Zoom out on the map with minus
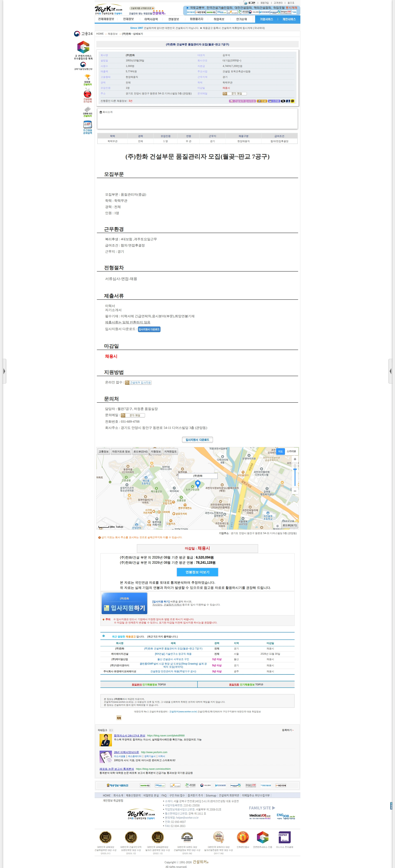Viewport: 395px width, 868px height. [295, 491]
